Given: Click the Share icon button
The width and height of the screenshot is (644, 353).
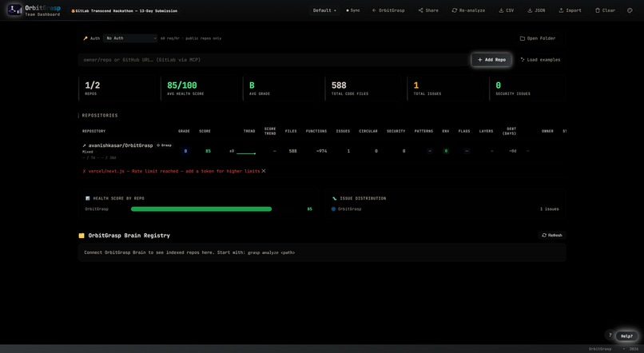Looking at the screenshot, I should pyautogui.click(x=428, y=10).
